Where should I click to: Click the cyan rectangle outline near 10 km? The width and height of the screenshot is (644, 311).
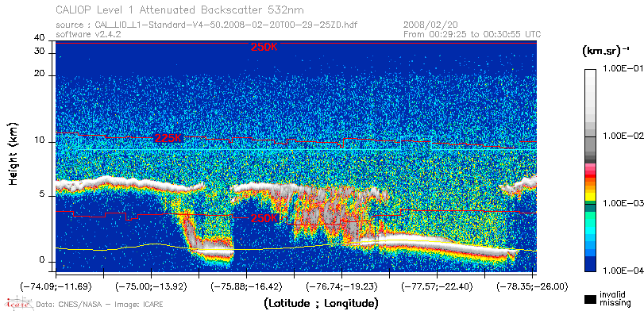point(415,143)
